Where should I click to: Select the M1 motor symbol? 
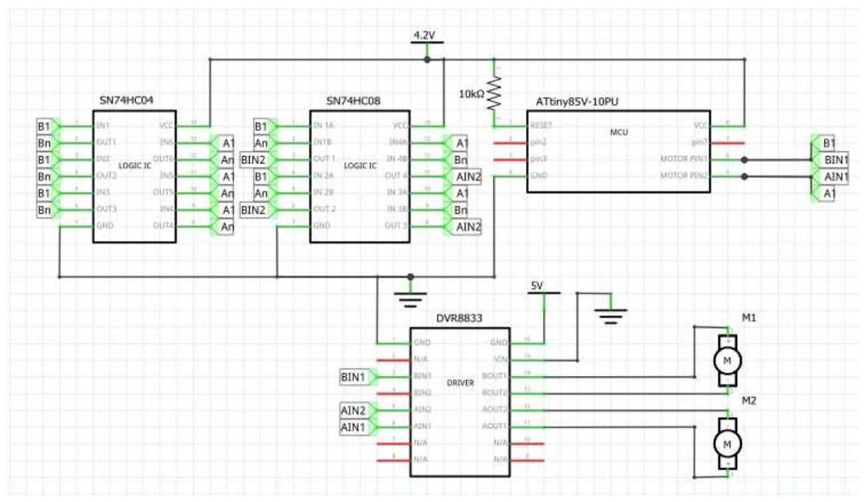click(x=727, y=359)
